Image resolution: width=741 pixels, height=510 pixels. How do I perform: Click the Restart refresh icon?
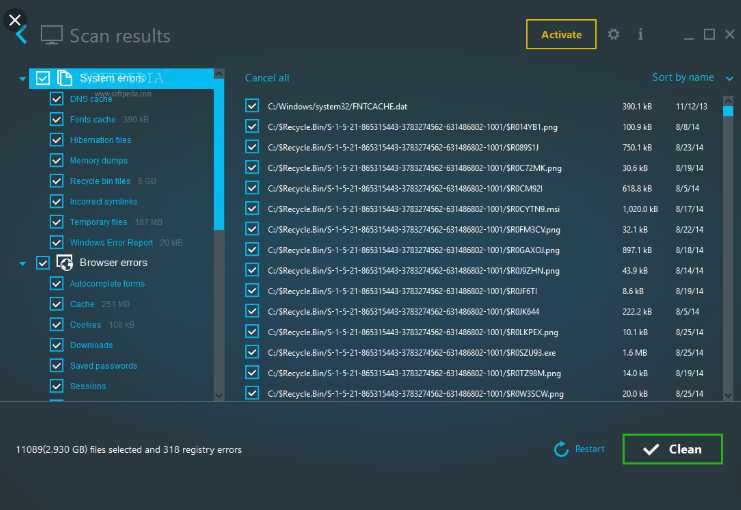[561, 449]
